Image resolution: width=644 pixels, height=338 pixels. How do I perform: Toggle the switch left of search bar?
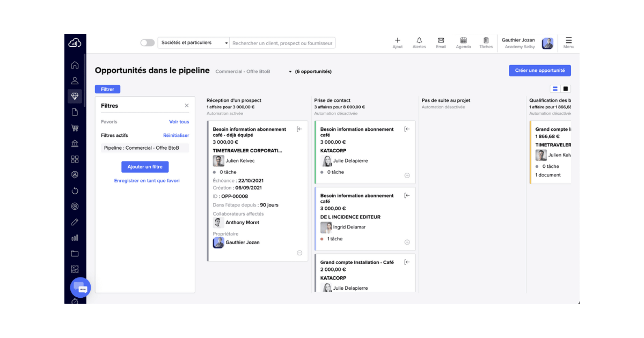pos(148,42)
